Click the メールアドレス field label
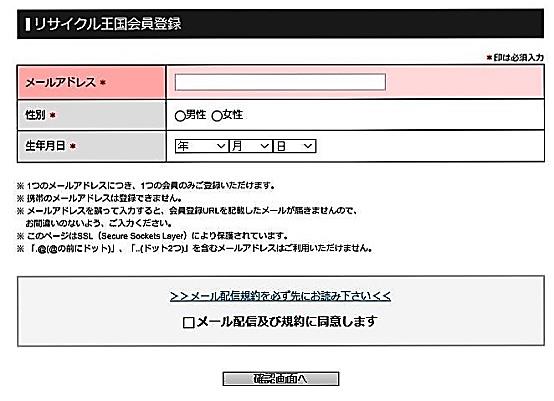 click(60, 82)
